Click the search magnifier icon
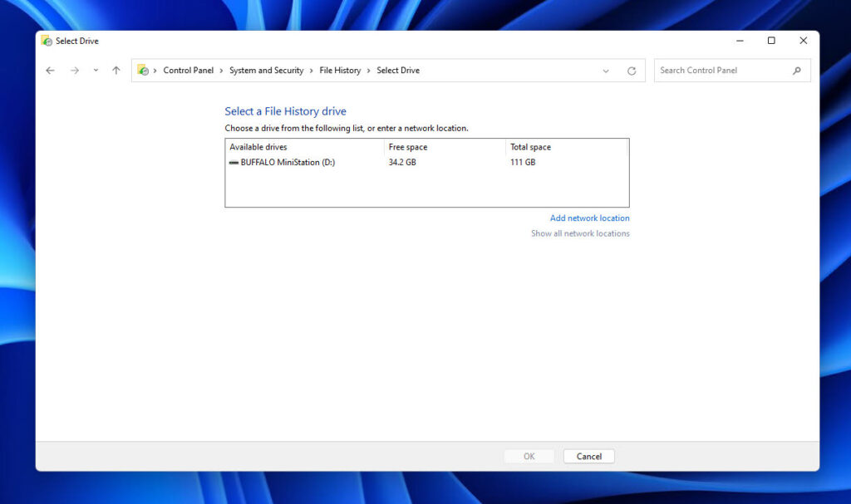 coord(797,71)
